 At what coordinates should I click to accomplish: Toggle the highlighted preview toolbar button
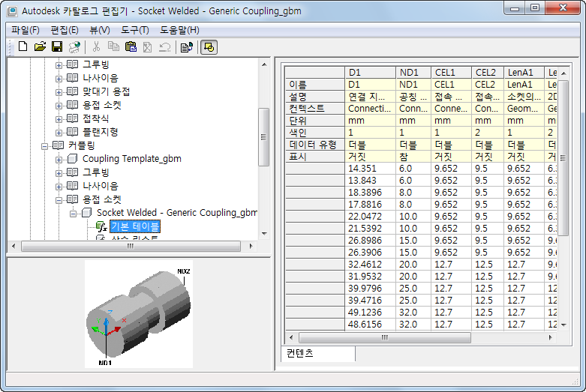209,47
